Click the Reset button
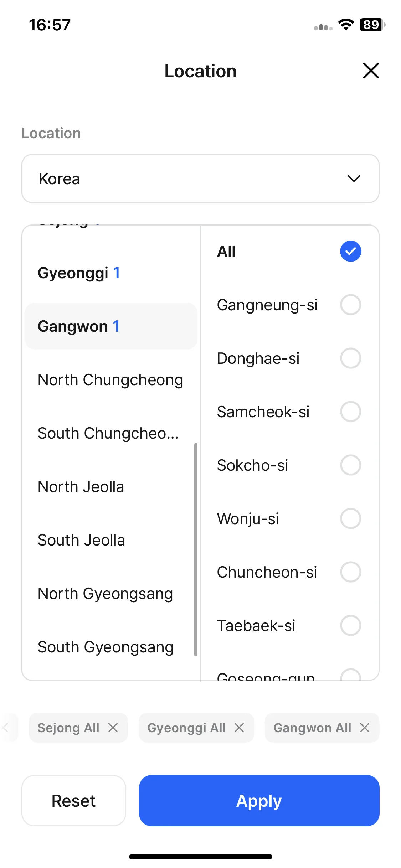Screen dimensions: 401x868 74,801
